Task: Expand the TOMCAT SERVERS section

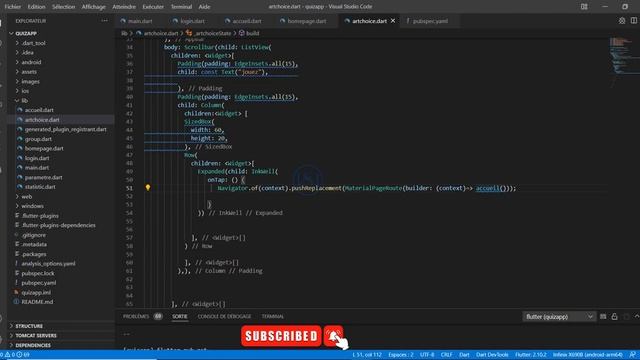Action: (36, 336)
